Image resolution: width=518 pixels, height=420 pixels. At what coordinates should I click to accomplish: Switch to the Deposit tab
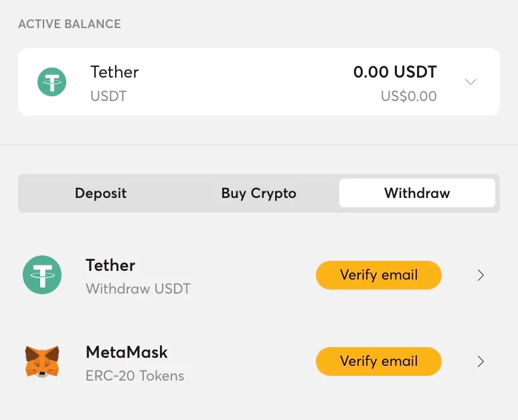click(101, 193)
